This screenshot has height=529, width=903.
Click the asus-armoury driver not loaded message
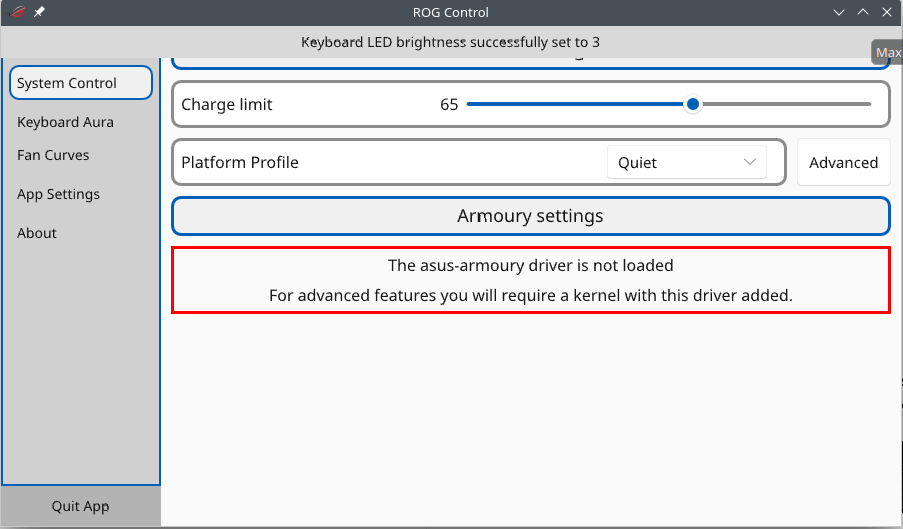[x=530, y=266]
